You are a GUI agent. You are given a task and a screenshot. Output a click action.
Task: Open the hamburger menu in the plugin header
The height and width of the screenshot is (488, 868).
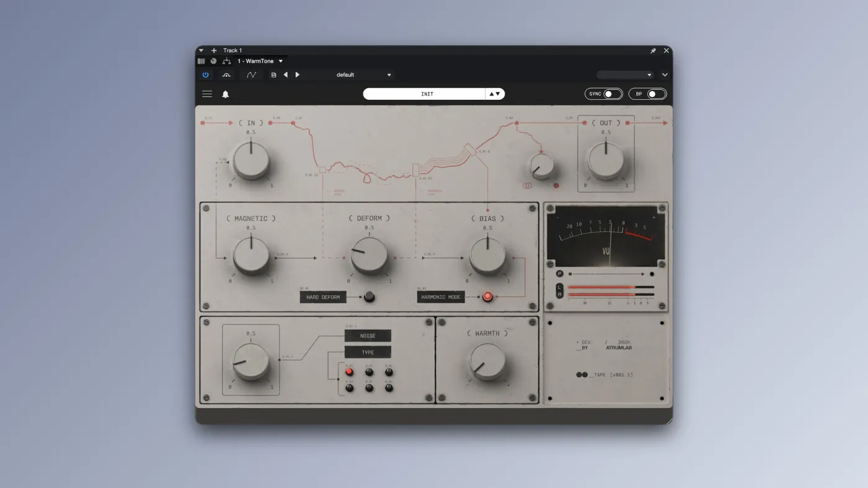click(x=207, y=94)
